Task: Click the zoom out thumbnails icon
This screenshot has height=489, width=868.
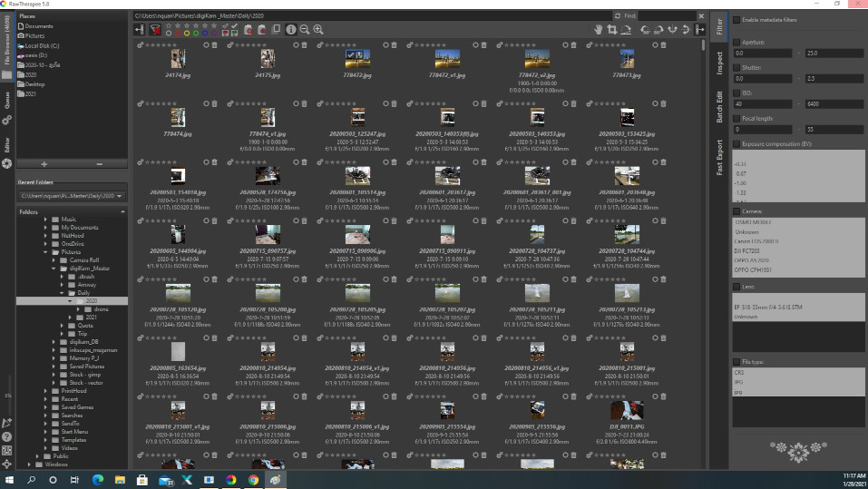Action: pyautogui.click(x=304, y=30)
